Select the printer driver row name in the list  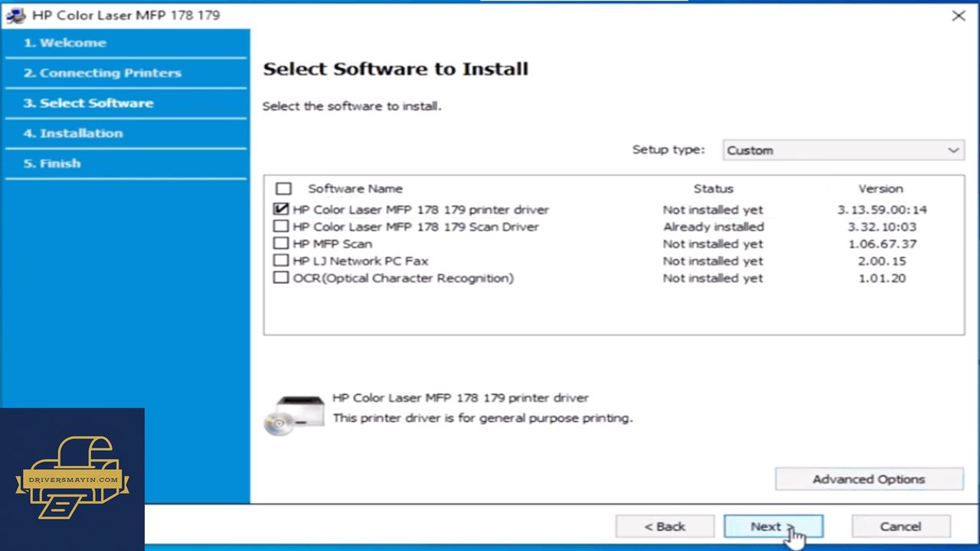(420, 210)
